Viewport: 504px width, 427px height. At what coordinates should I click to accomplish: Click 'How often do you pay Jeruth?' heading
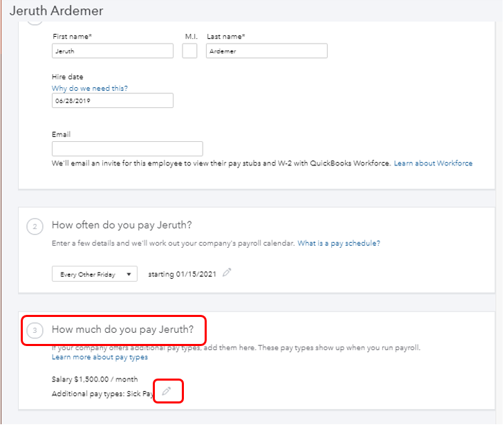click(122, 225)
